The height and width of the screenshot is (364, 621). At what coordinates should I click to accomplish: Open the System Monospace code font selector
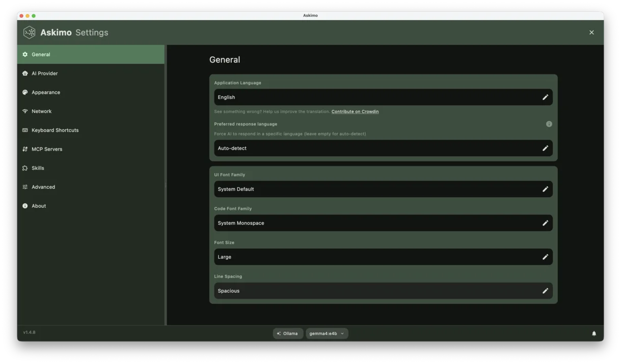point(383,223)
